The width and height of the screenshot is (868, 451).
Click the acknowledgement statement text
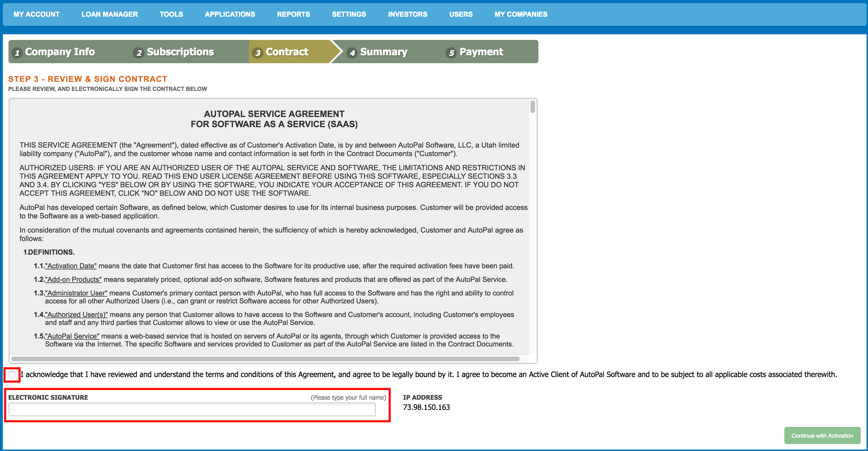pyautogui.click(x=428, y=375)
